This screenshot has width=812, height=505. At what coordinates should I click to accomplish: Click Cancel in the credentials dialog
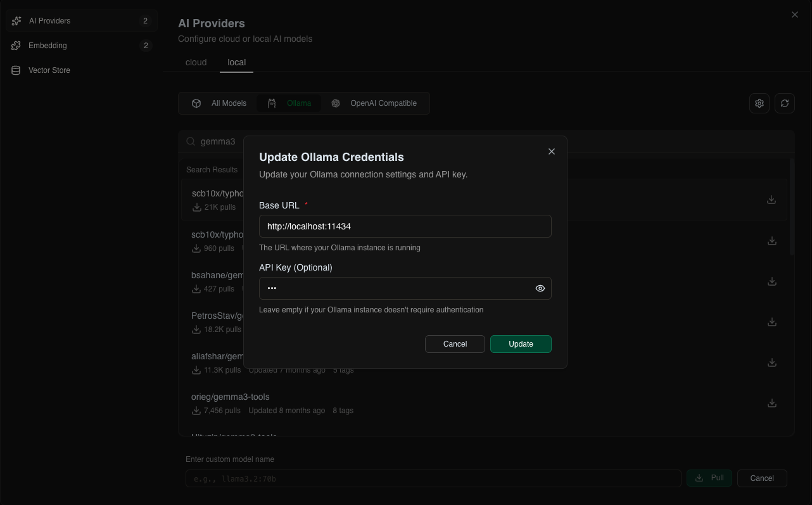coord(455,344)
